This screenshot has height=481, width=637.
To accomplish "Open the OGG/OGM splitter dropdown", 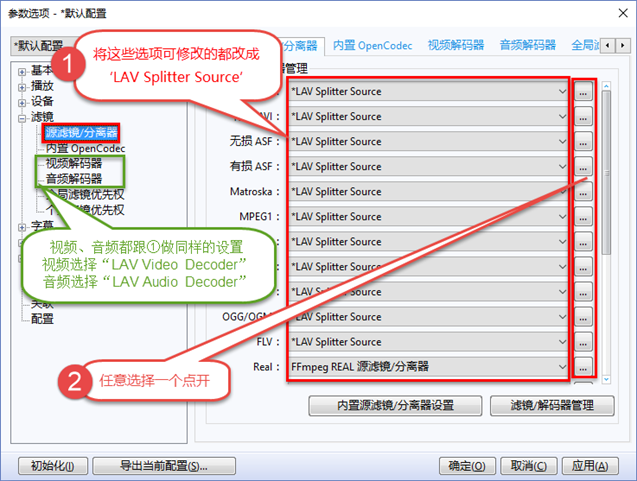I will click(428, 317).
